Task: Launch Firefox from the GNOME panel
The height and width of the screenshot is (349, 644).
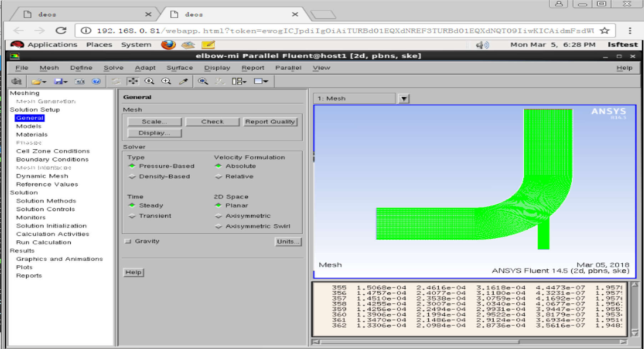Action: point(168,45)
